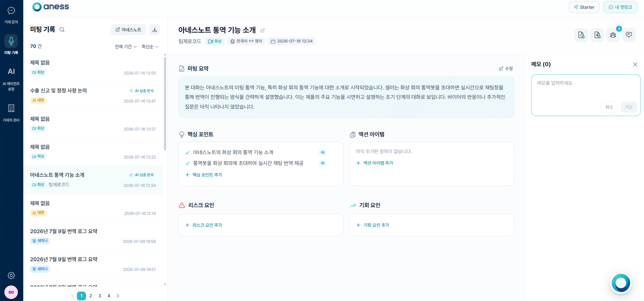Go to page 3 of records
This screenshot has width=644, height=301.
coord(100,296)
